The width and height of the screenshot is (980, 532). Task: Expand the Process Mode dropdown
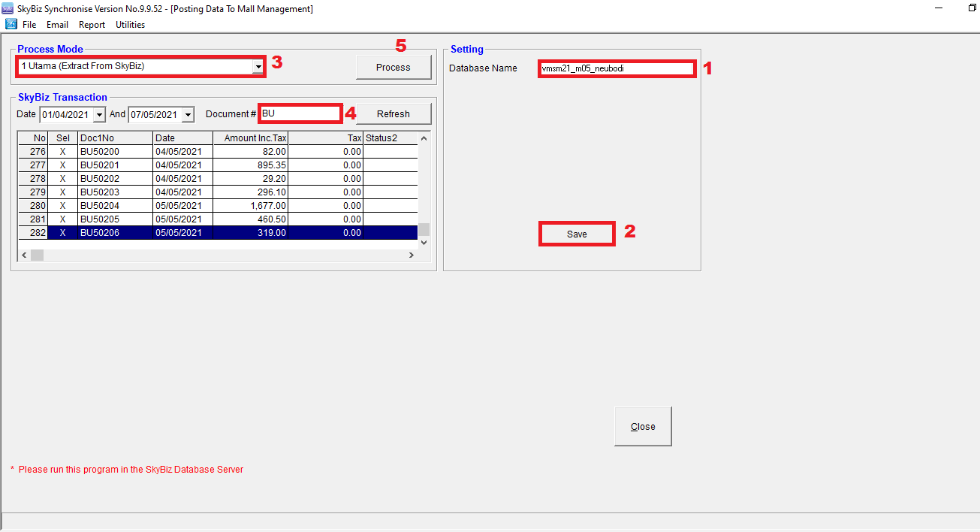pyautogui.click(x=258, y=67)
